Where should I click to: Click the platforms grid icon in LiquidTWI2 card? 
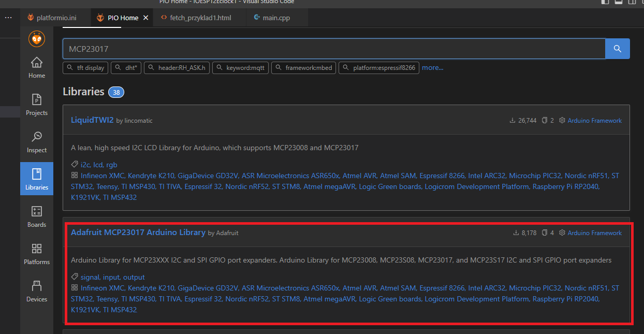pyautogui.click(x=75, y=176)
